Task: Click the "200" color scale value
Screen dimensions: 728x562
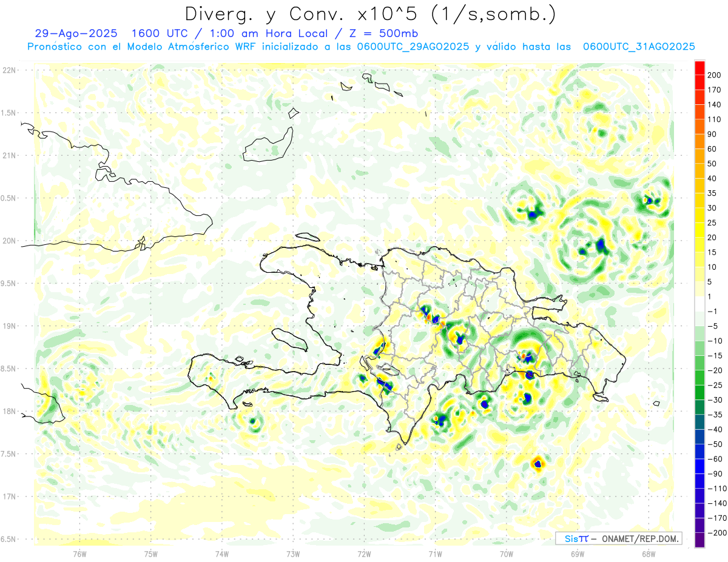Action: click(714, 75)
